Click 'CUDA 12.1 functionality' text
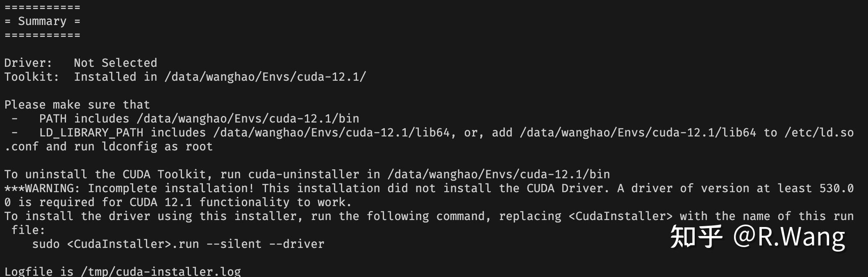Screen dimensions: 868x277 (x=209, y=202)
